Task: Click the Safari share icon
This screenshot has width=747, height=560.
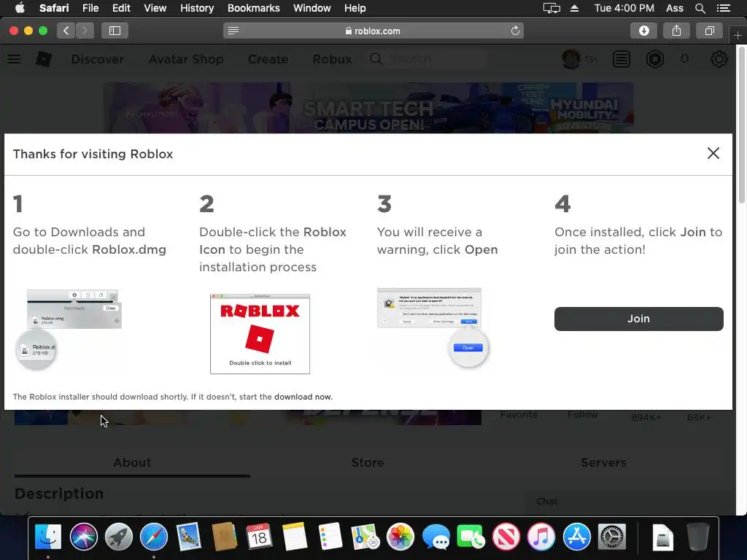Action: (x=676, y=31)
